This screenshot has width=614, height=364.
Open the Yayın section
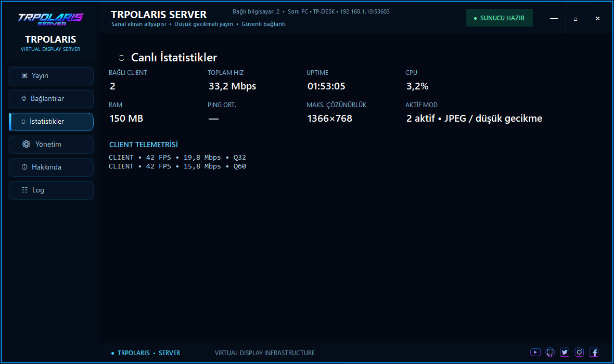click(51, 76)
